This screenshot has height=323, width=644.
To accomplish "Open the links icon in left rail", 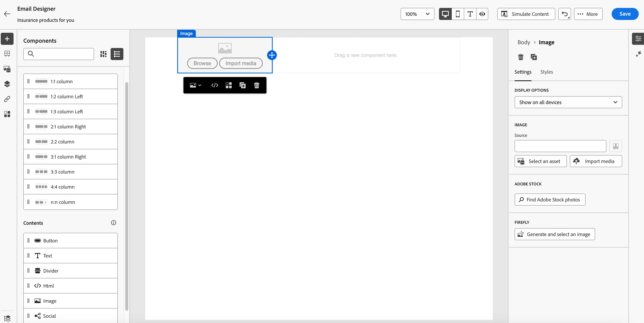I will click(x=7, y=99).
